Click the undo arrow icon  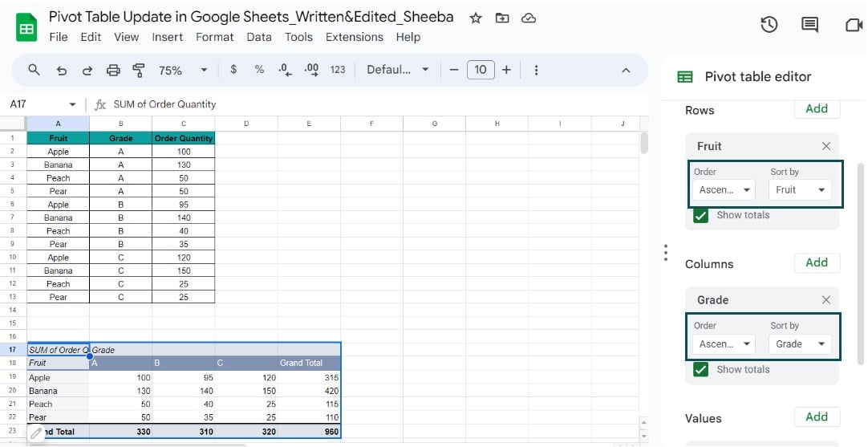61,71
